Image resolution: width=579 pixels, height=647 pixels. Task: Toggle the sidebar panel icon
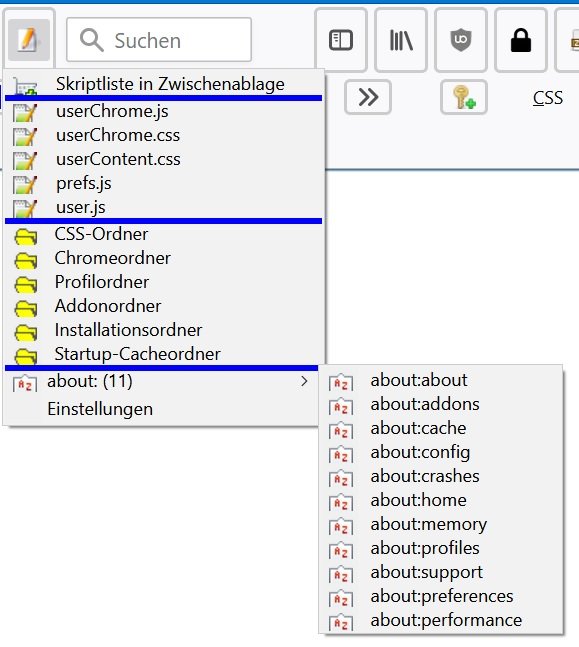coord(341,40)
